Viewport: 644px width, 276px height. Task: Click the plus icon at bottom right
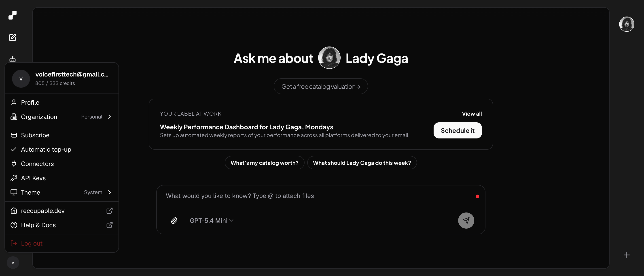pos(627,255)
